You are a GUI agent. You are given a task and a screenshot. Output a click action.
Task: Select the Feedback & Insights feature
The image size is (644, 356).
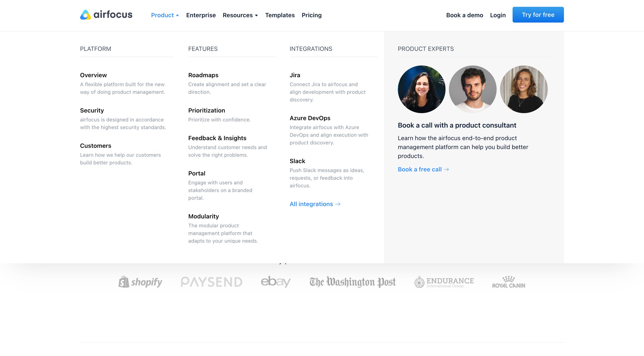(x=228, y=146)
